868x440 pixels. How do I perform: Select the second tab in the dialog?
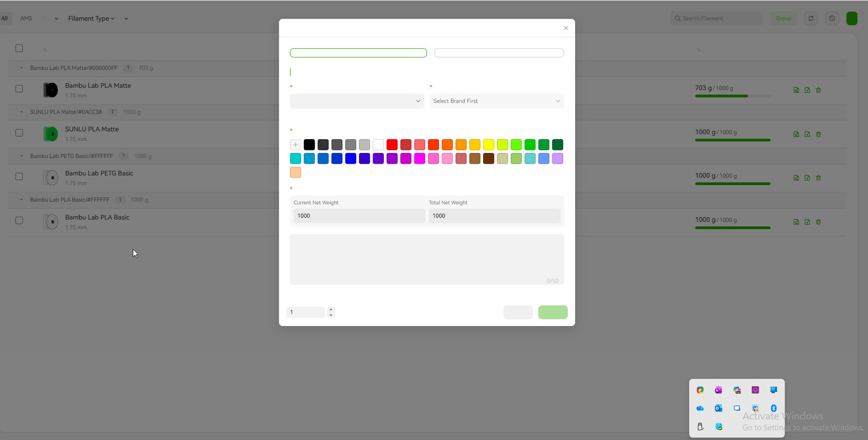point(499,53)
